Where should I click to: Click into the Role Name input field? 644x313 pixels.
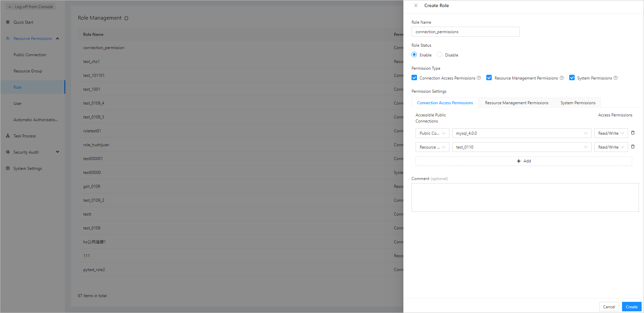coord(465,32)
